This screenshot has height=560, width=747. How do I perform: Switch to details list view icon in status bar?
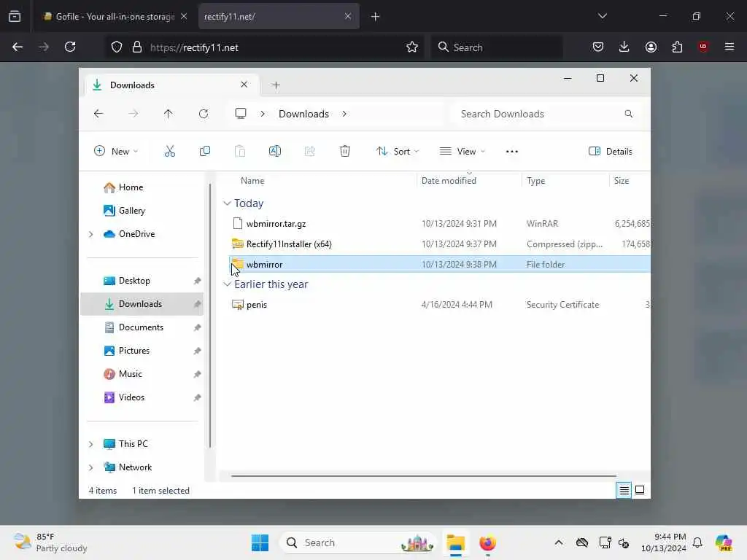(x=624, y=491)
